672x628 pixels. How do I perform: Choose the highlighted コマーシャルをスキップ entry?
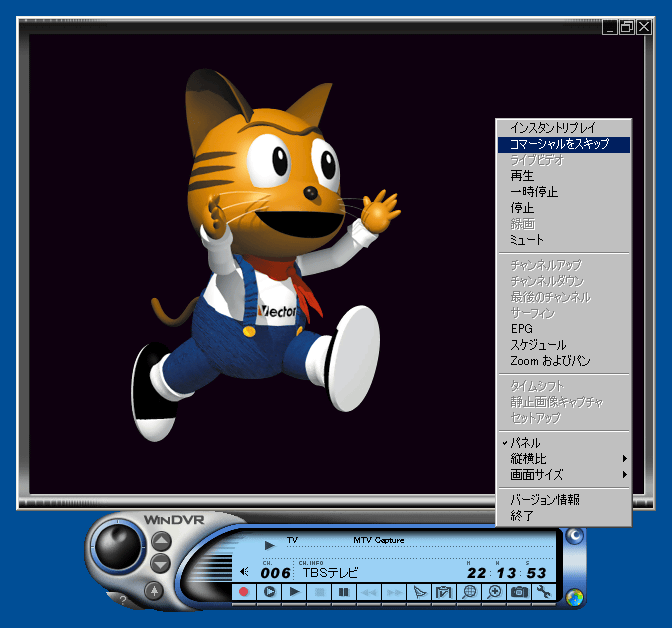point(564,144)
